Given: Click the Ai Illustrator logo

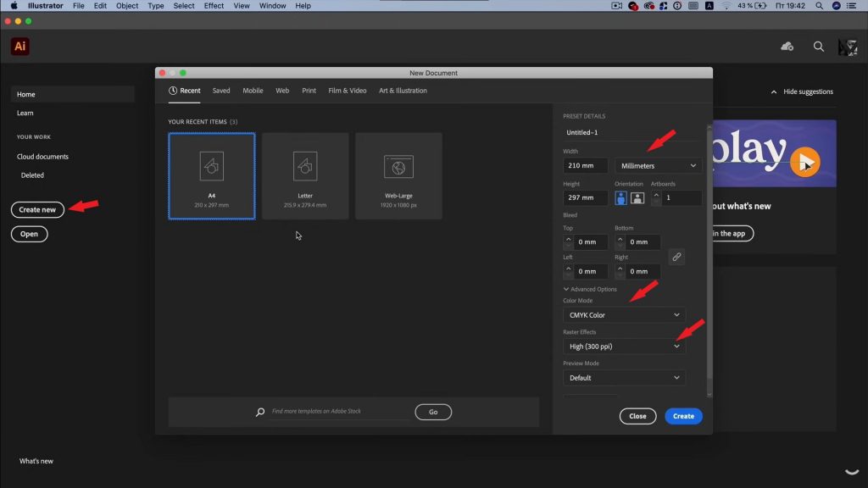Looking at the screenshot, I should point(20,47).
